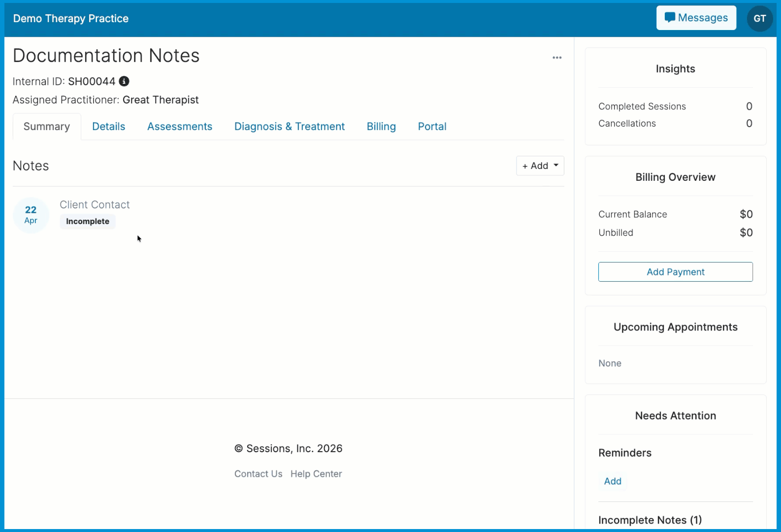Screen dimensions: 781x532
Task: Open Messages from the header
Action: pos(696,18)
